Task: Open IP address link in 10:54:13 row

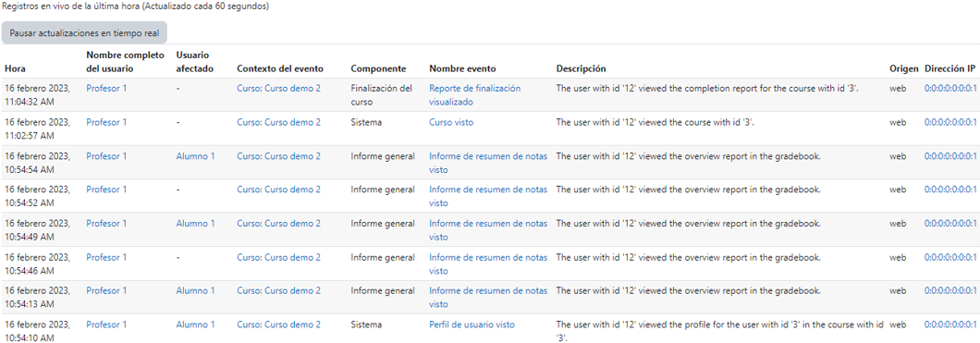Action: [x=950, y=291]
